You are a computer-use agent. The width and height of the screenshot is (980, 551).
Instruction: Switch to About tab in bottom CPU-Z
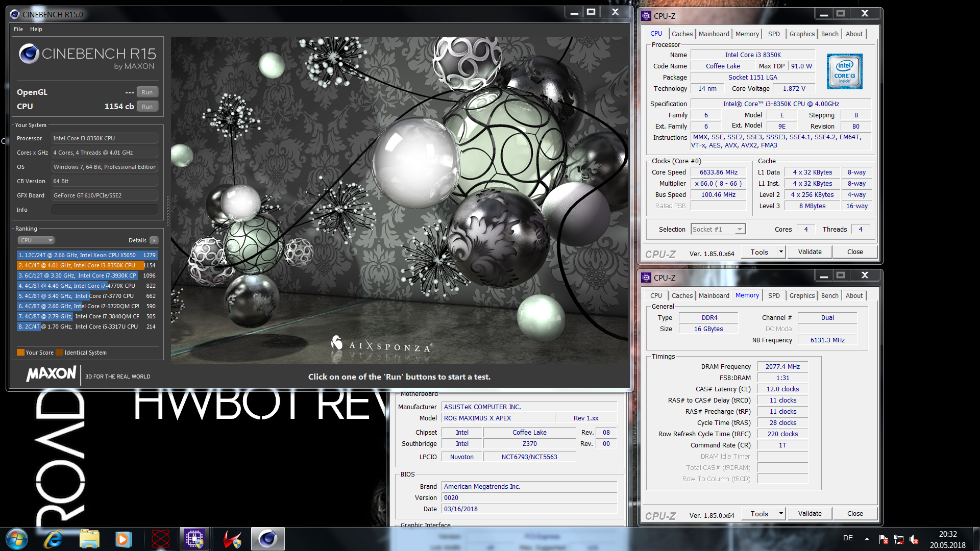point(854,295)
